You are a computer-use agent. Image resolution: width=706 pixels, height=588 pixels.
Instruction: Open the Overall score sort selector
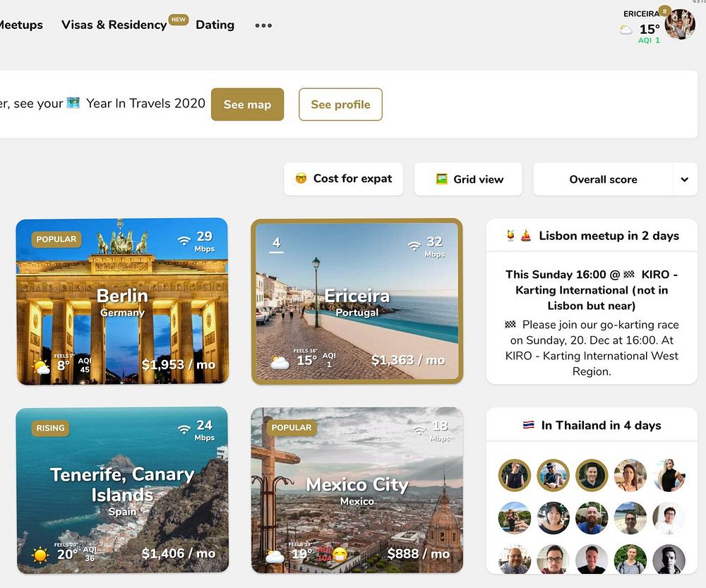(603, 179)
